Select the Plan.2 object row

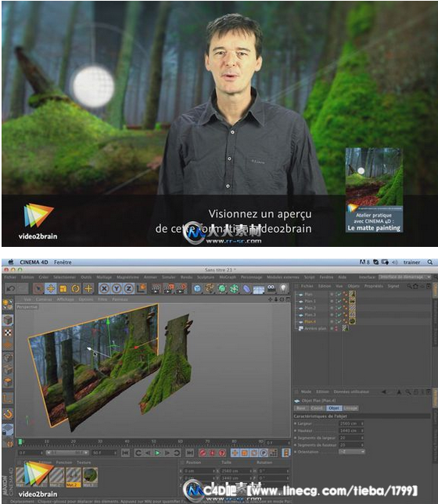click(x=310, y=308)
